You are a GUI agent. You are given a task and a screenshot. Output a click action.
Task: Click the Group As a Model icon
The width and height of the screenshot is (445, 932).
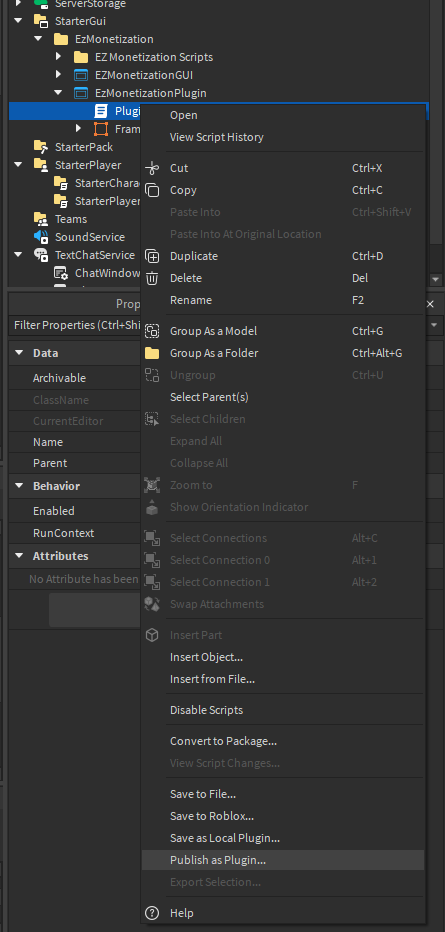[152, 331]
